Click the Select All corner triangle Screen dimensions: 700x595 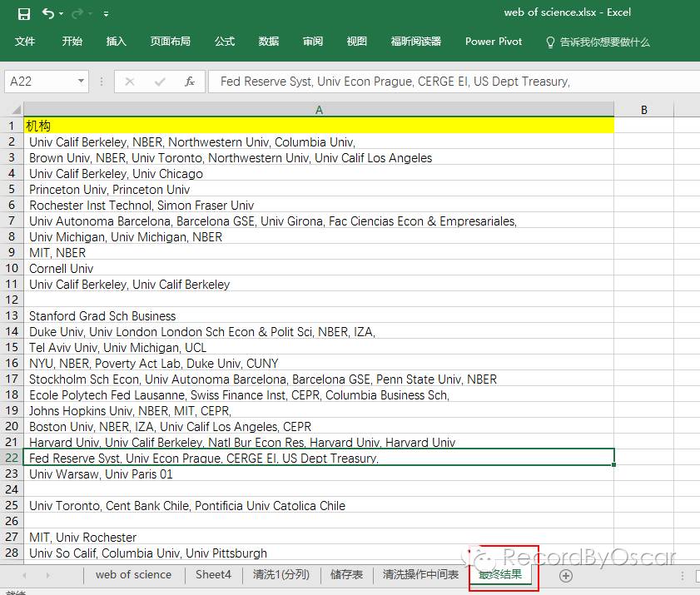tap(16, 109)
